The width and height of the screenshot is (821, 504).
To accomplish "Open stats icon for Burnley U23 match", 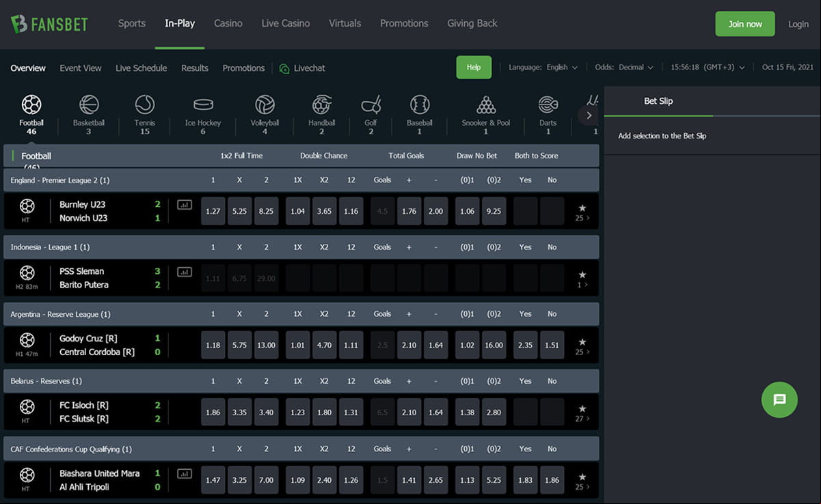I will click(x=185, y=204).
